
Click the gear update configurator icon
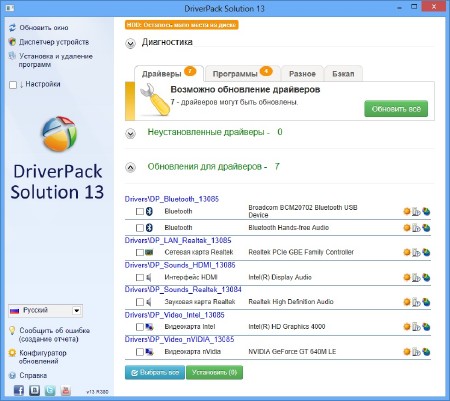[12, 353]
